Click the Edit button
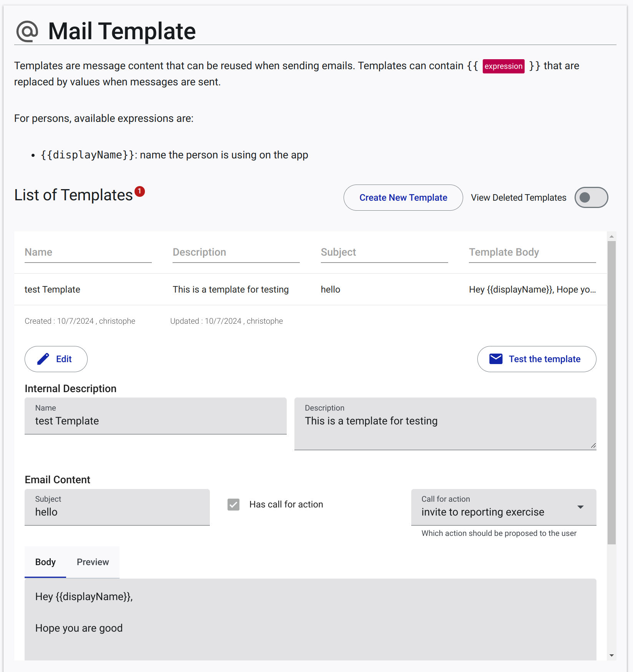The width and height of the screenshot is (633, 672). tap(56, 359)
